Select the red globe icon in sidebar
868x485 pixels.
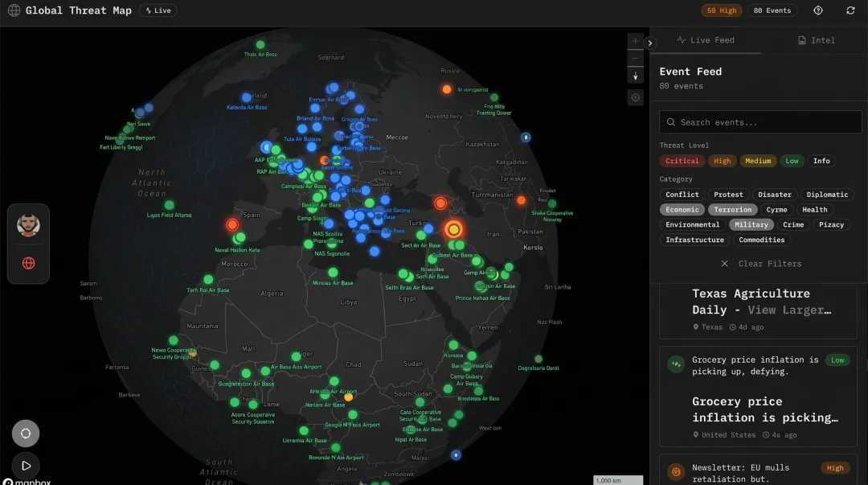click(28, 263)
